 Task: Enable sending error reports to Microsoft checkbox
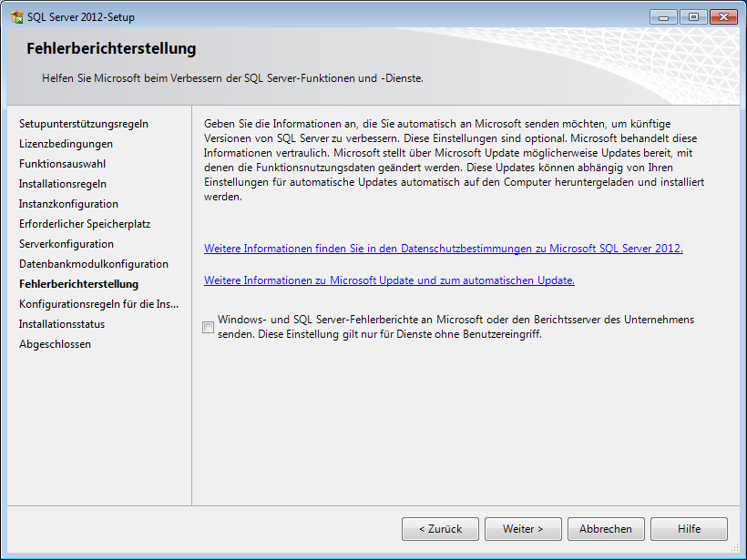pyautogui.click(x=209, y=328)
